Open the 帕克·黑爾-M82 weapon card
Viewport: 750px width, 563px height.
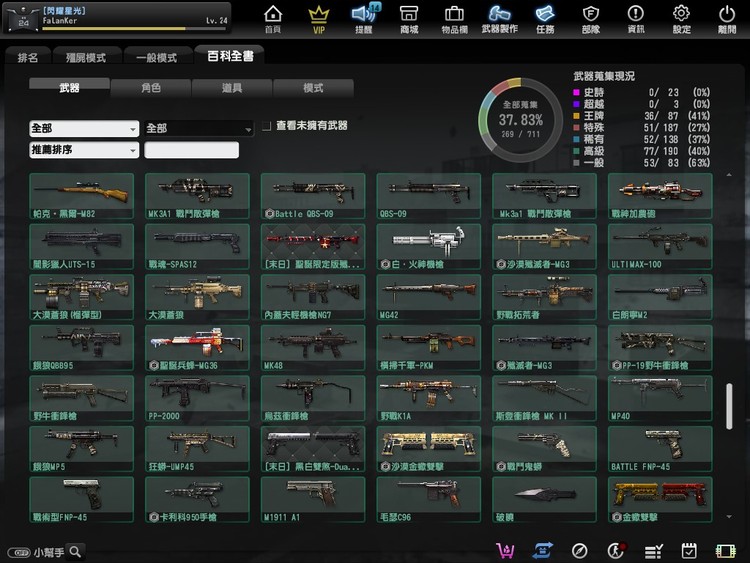pos(81,196)
